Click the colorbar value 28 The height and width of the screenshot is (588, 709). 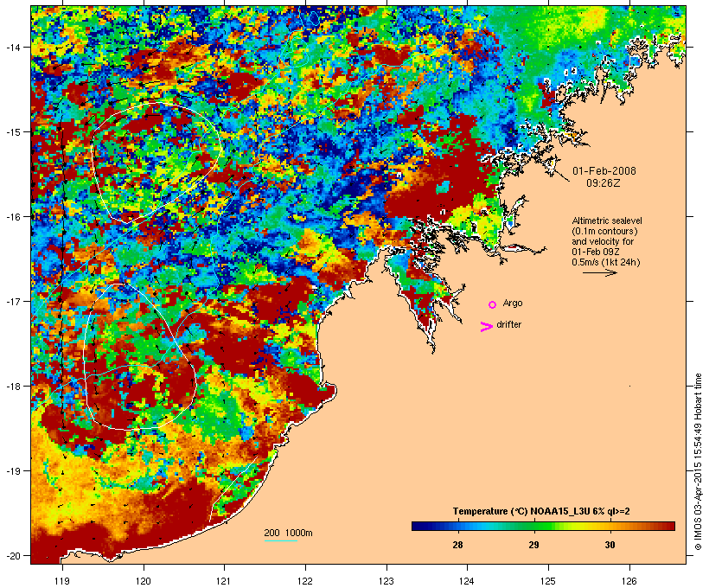pyautogui.click(x=457, y=545)
